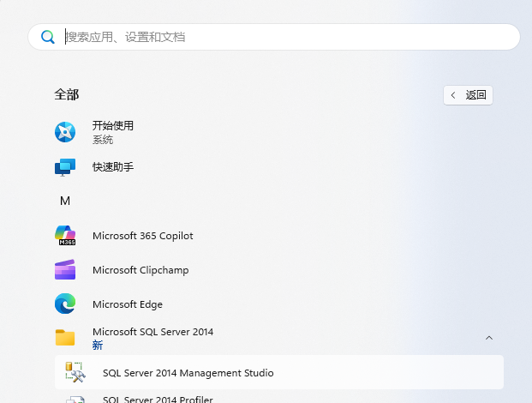This screenshot has height=403, width=532.
Task: Open the Microsoft 365 Copilot icon
Action: coord(65,235)
